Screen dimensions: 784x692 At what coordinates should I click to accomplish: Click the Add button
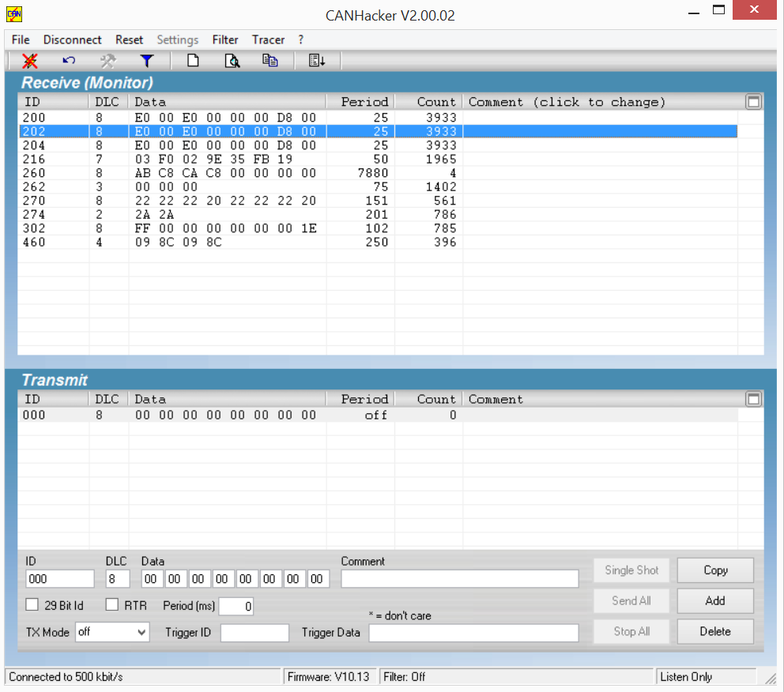pos(715,600)
